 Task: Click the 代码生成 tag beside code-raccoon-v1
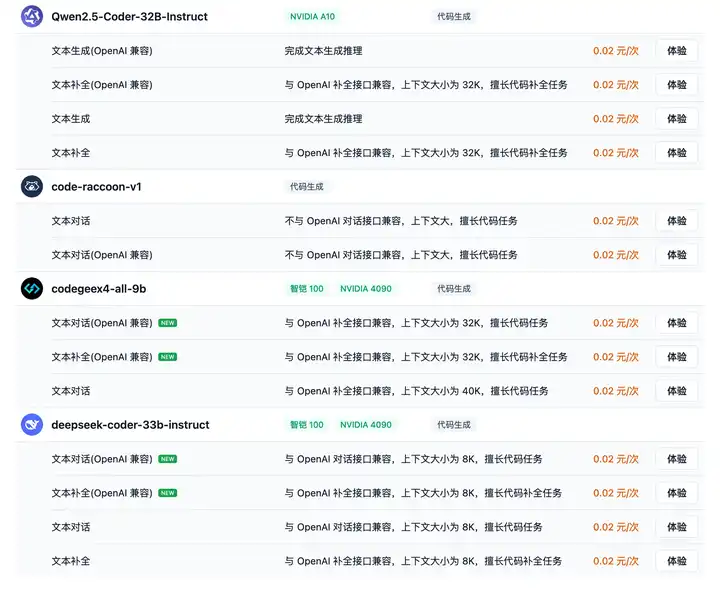click(306, 187)
